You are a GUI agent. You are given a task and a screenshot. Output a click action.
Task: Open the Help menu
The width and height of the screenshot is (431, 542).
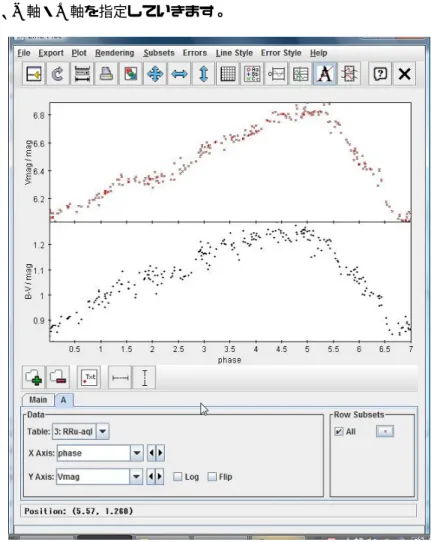point(318,53)
